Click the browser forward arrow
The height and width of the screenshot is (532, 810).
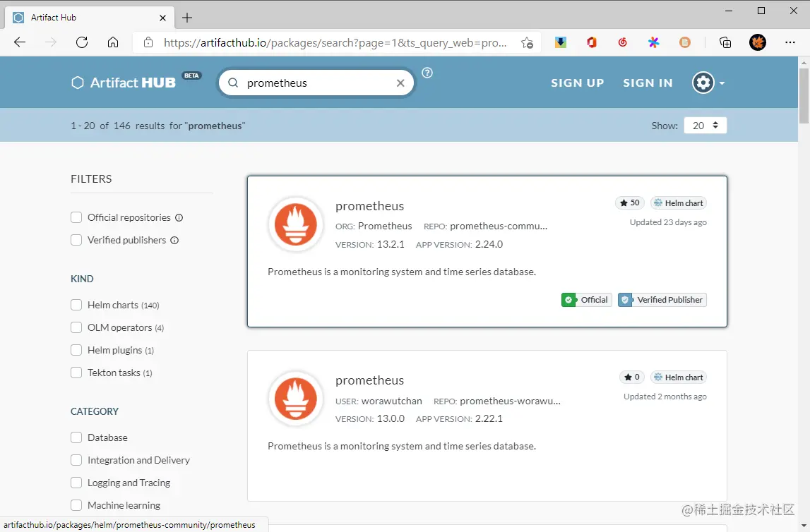(51, 42)
